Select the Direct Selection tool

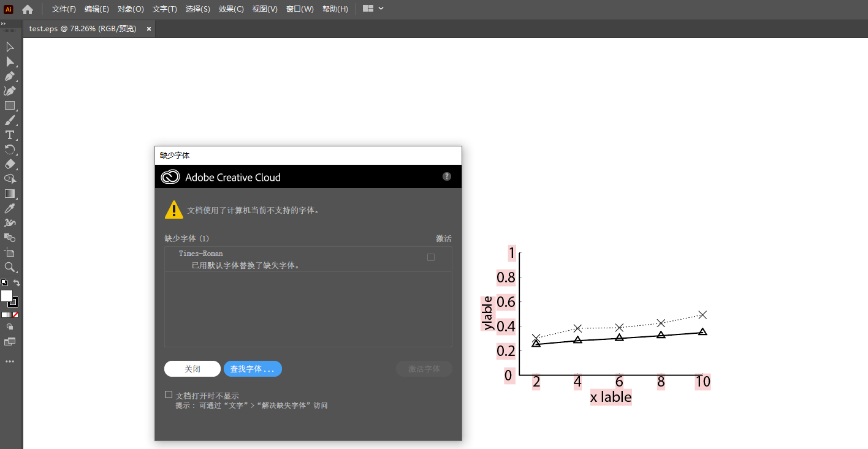click(x=10, y=61)
